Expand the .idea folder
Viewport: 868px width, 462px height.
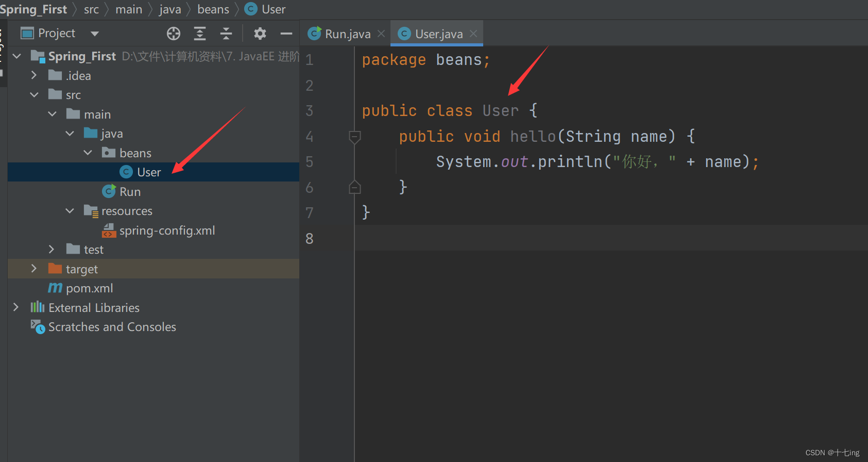[x=34, y=75]
